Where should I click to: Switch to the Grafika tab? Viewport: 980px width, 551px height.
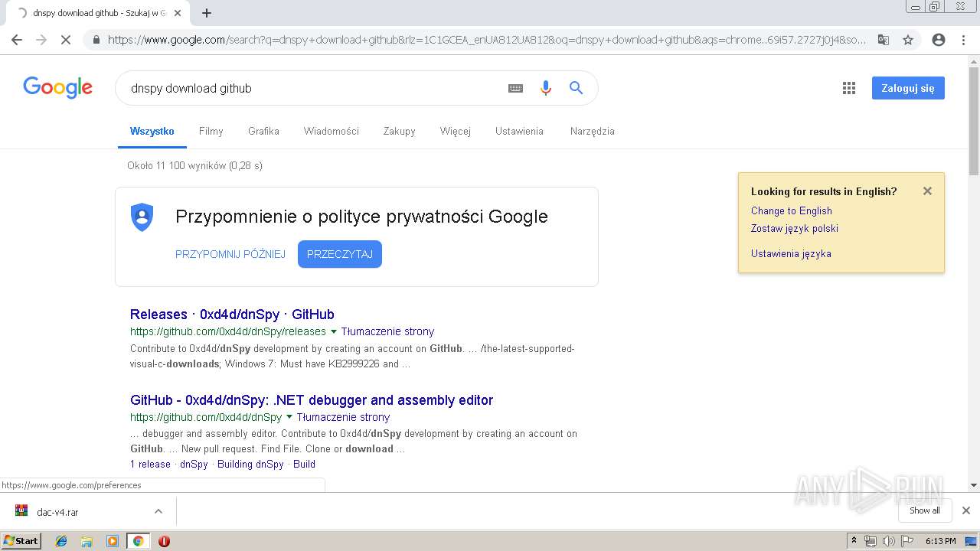263,131
